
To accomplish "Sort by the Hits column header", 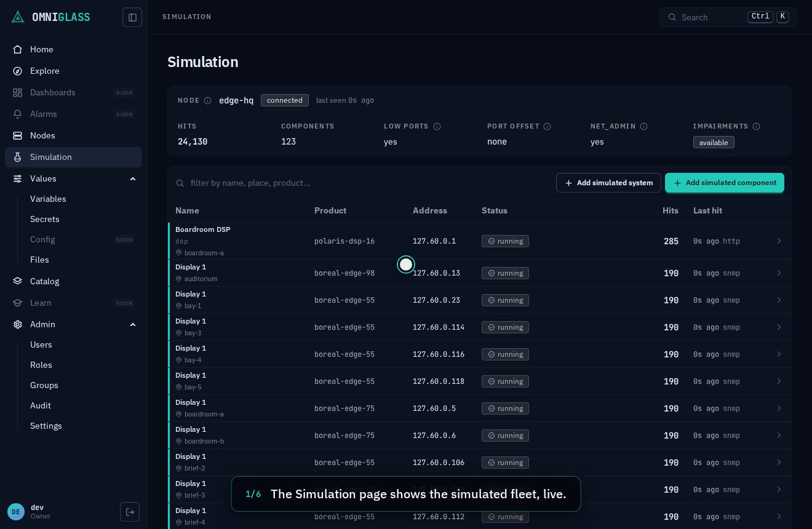I will [671, 210].
